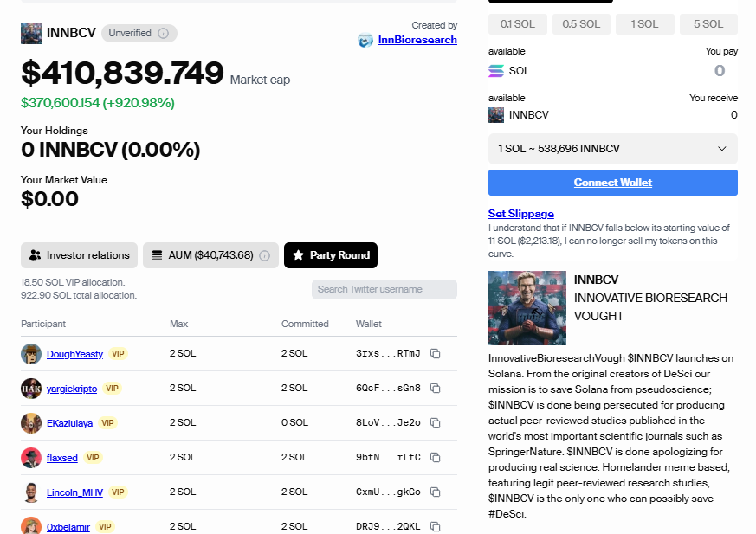Viewport: 756px width, 534px height.
Task: Copy EKaziulaya wallet address 8LoV...Je2o
Action: pyautogui.click(x=435, y=423)
